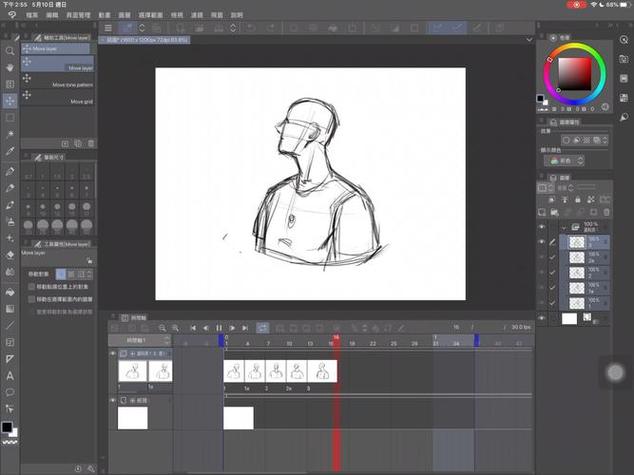Open the second menu bar item

pyautogui.click(x=52, y=15)
